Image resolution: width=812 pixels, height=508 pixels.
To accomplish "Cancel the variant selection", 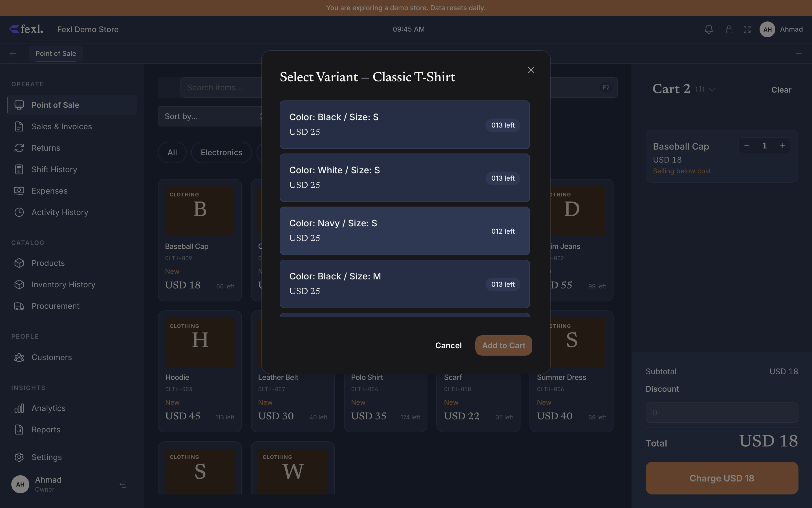I will [448, 345].
